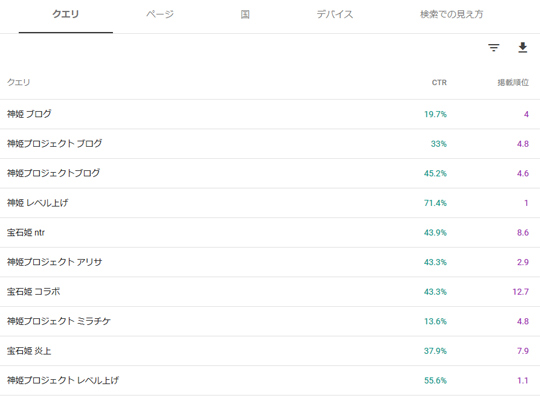Screen dimensions: 540x404
Task: Open the 検索での見え方 tab
Action: point(451,14)
